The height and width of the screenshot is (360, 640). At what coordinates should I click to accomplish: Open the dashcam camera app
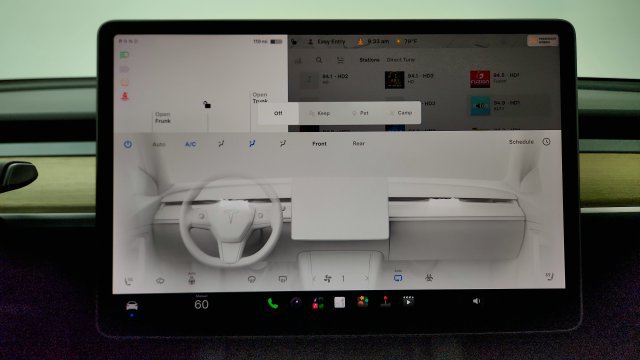click(x=296, y=302)
